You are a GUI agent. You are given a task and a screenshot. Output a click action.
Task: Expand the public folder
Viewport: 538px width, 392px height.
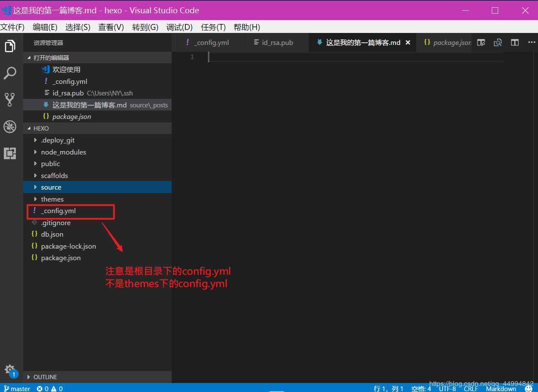click(97, 163)
